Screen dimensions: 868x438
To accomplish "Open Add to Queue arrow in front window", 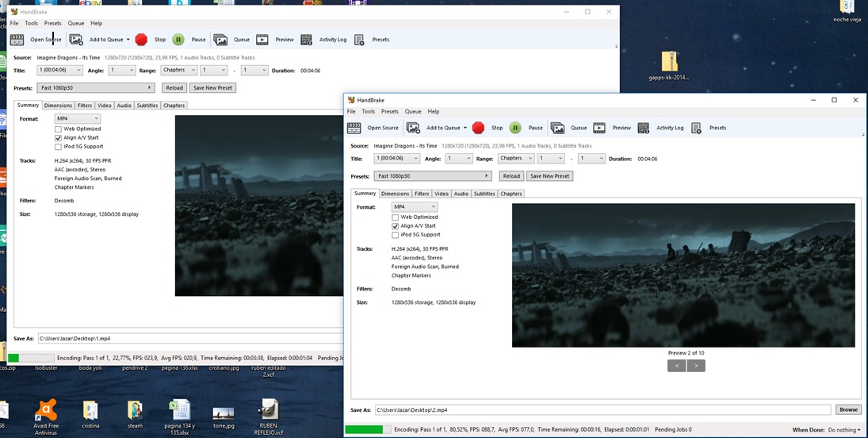I will tap(465, 128).
